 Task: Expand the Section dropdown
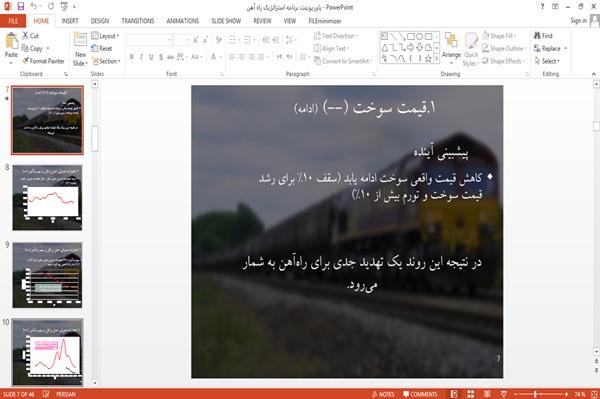tap(106, 61)
